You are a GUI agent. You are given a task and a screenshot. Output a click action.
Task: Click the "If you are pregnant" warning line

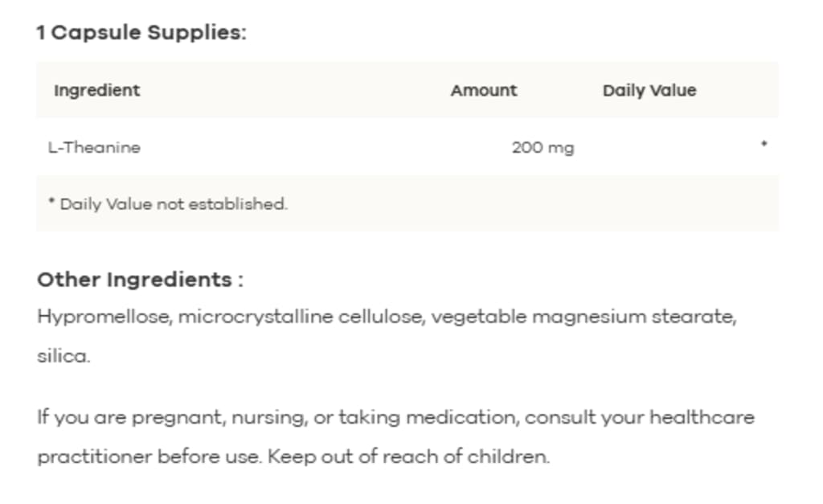coord(395,418)
